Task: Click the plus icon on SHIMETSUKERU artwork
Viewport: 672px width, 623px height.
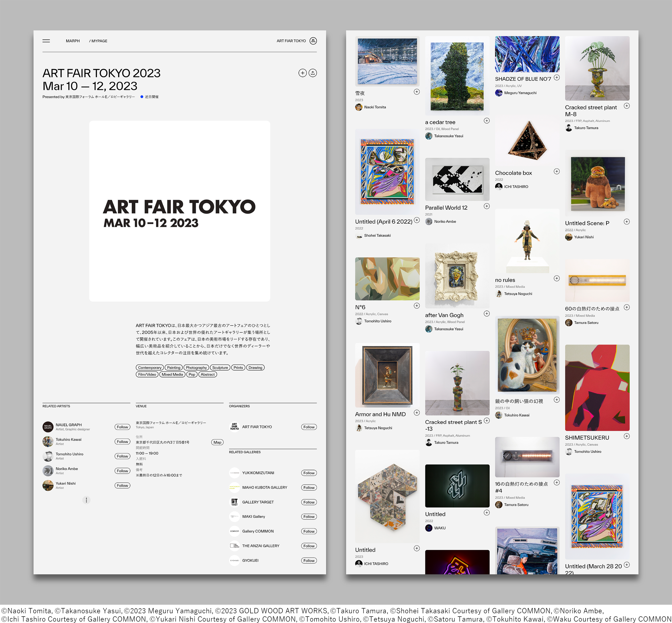Action: 627,436
